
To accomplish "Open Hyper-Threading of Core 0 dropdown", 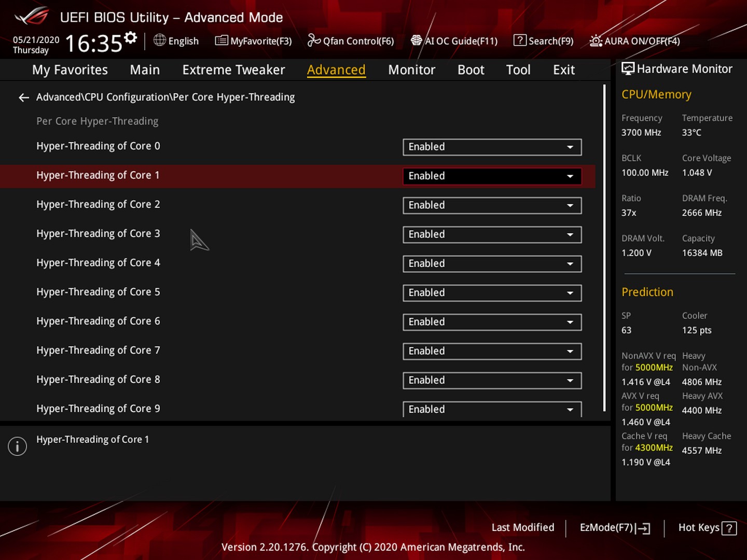I will [x=492, y=147].
